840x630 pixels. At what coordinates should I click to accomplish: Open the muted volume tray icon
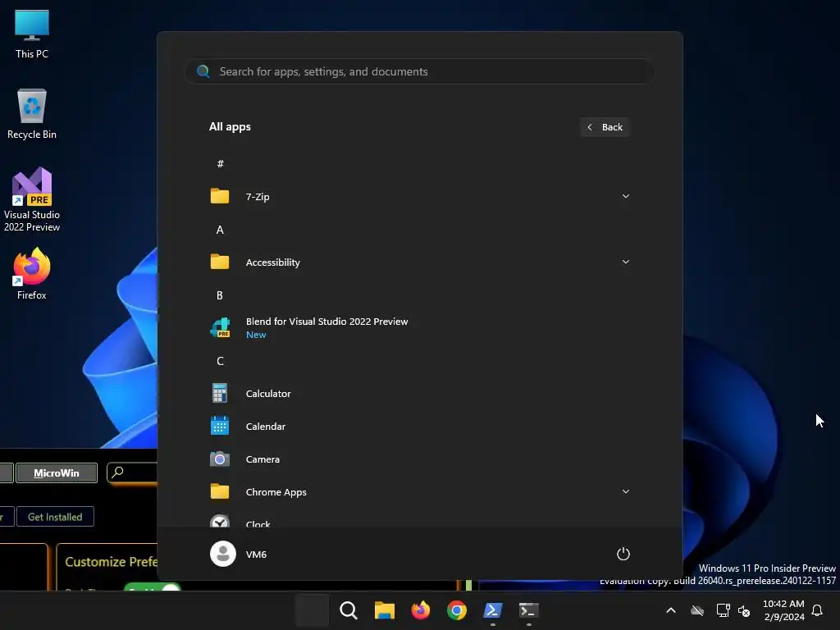coord(744,610)
